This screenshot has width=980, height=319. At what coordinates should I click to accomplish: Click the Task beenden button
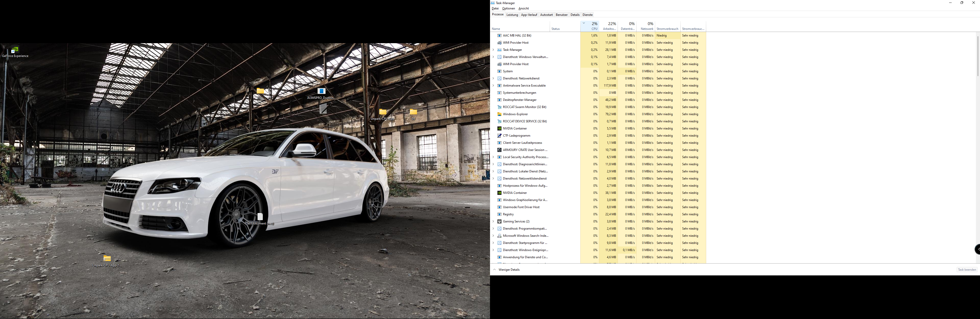[x=967, y=269]
